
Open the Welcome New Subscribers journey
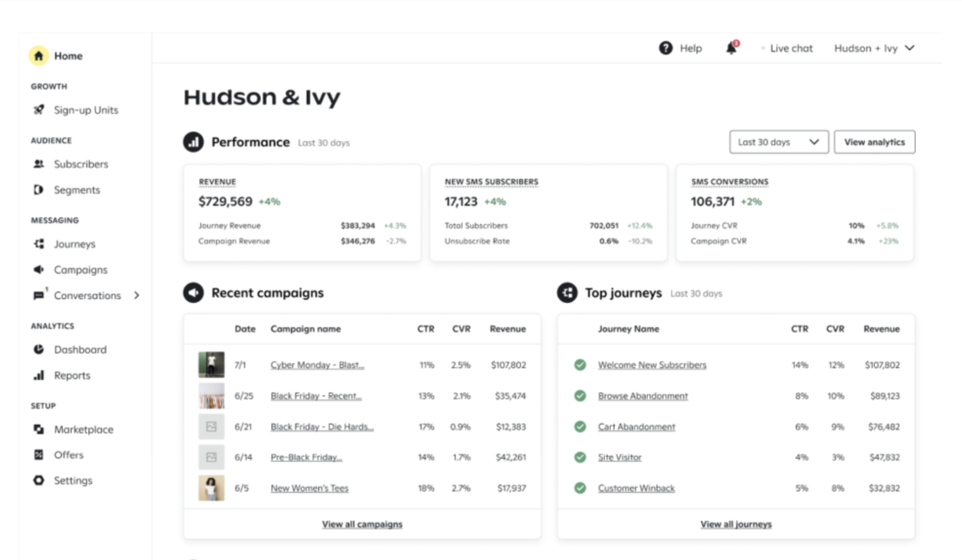click(652, 365)
